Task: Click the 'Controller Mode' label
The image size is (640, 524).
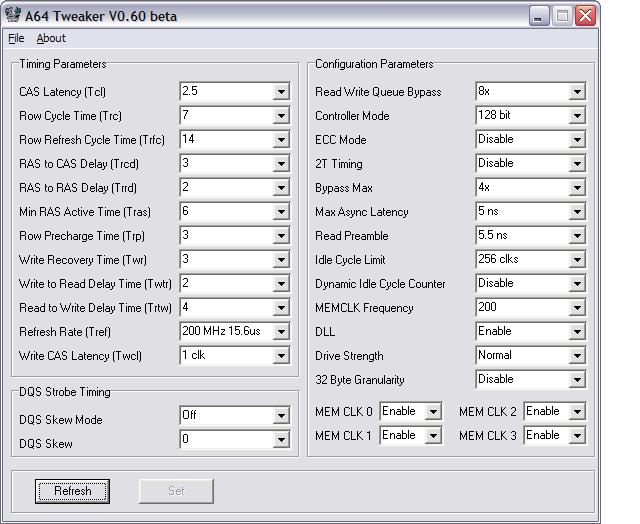Action: [352, 116]
